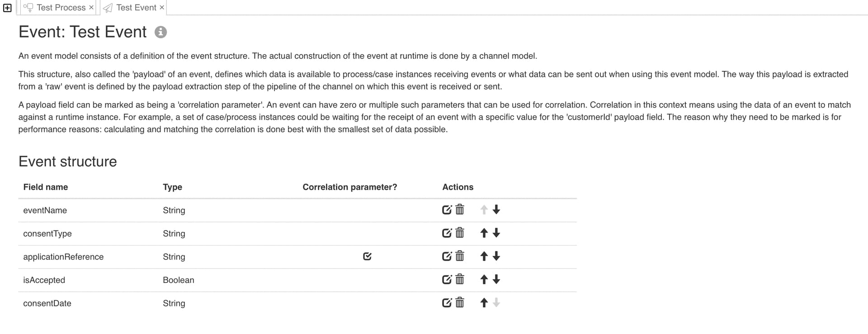
Task: Move consentDate field up
Action: pos(484,303)
